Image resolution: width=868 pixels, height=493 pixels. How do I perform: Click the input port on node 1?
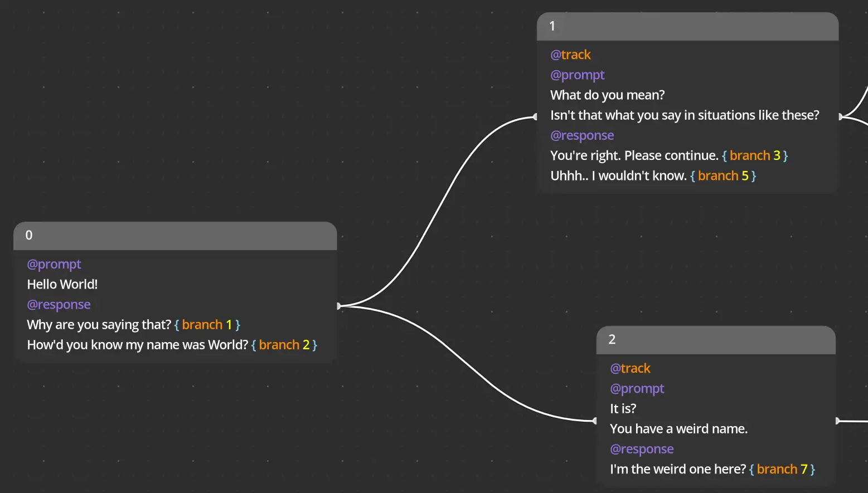point(535,117)
